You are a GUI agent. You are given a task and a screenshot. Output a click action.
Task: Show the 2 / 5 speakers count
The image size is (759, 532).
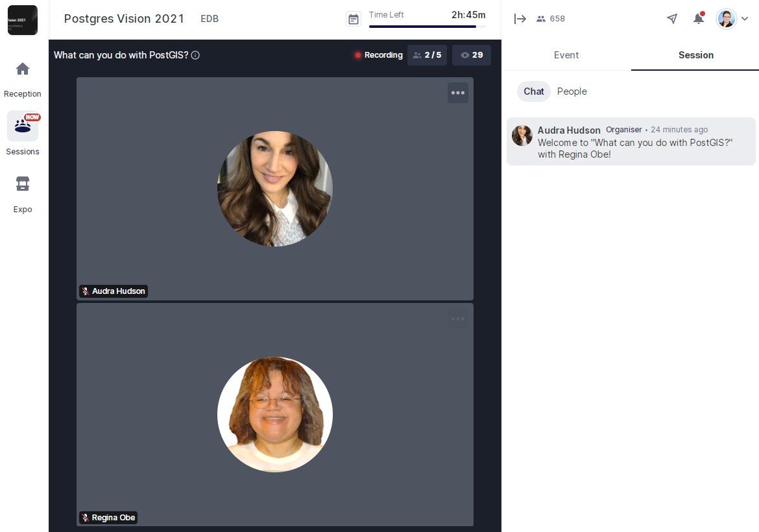[x=427, y=55]
